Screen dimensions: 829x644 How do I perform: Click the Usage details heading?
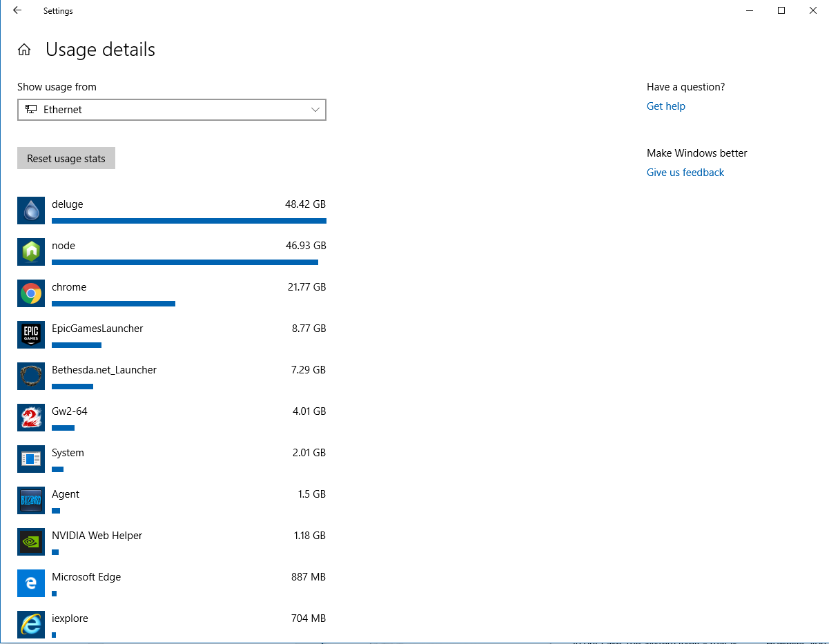(100, 50)
